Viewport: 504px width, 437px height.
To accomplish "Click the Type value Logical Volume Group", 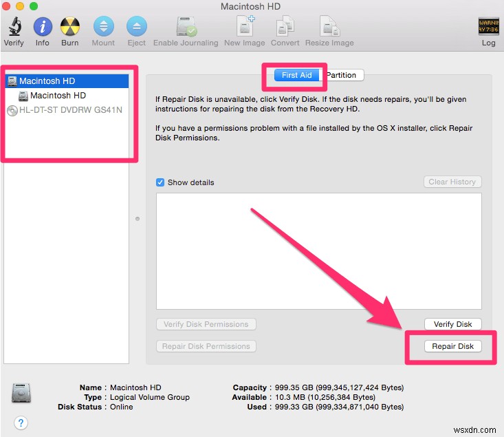I will [x=150, y=397].
